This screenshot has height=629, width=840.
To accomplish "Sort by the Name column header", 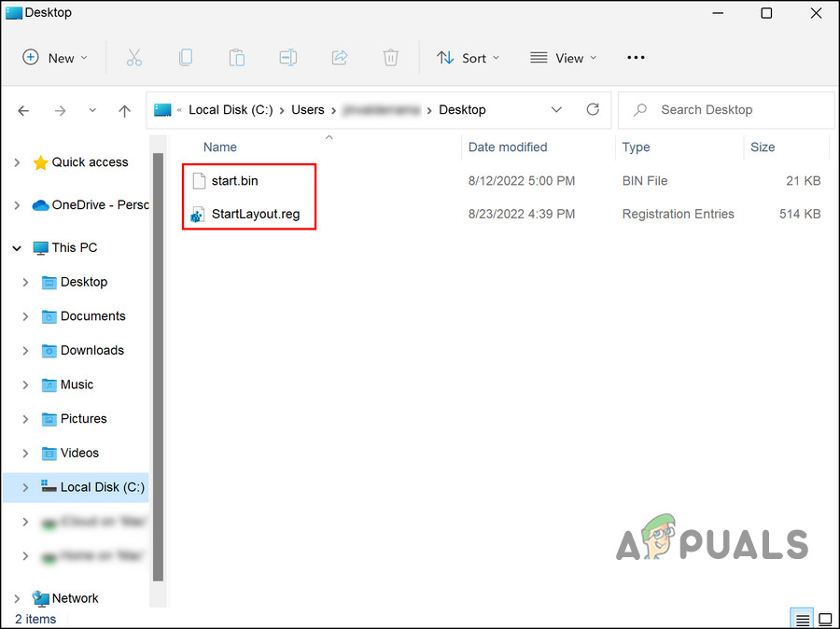I will pyautogui.click(x=219, y=147).
